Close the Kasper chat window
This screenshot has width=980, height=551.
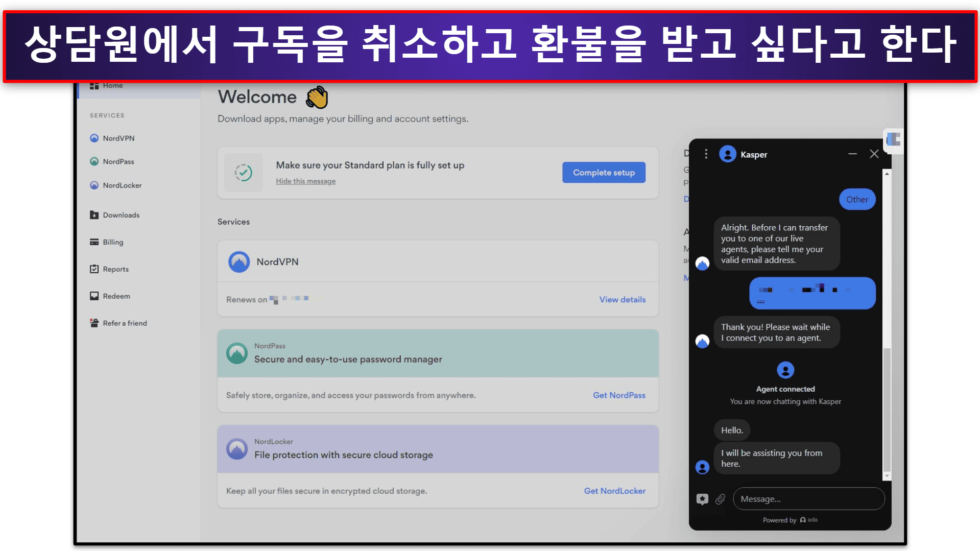874,154
